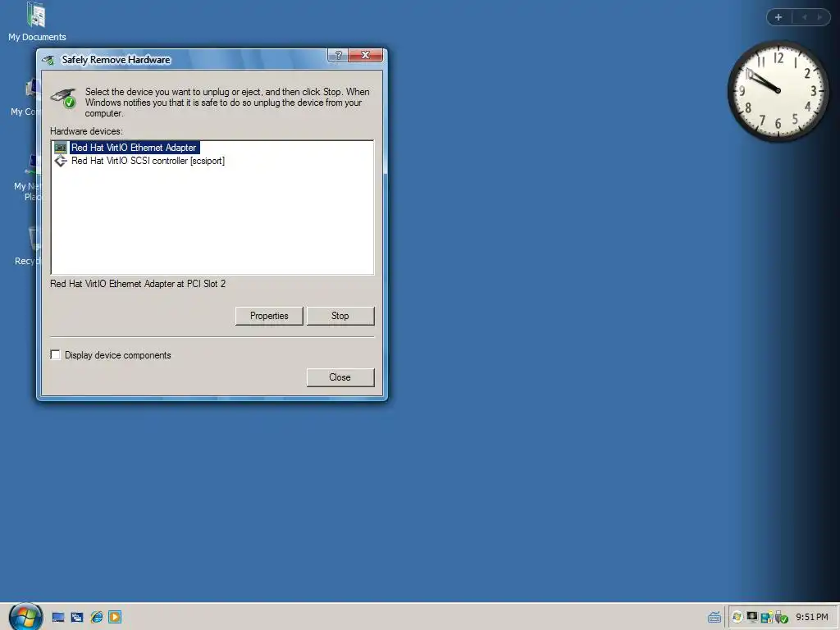Click the Close button in the dialog
The width and height of the screenshot is (840, 630).
click(x=340, y=377)
